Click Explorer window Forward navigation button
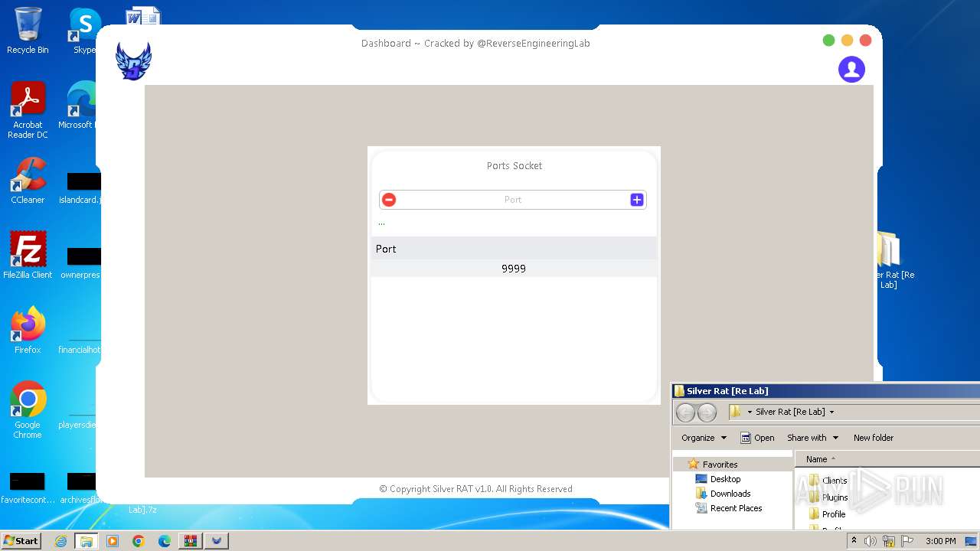The width and height of the screenshot is (980, 551). coord(707,412)
